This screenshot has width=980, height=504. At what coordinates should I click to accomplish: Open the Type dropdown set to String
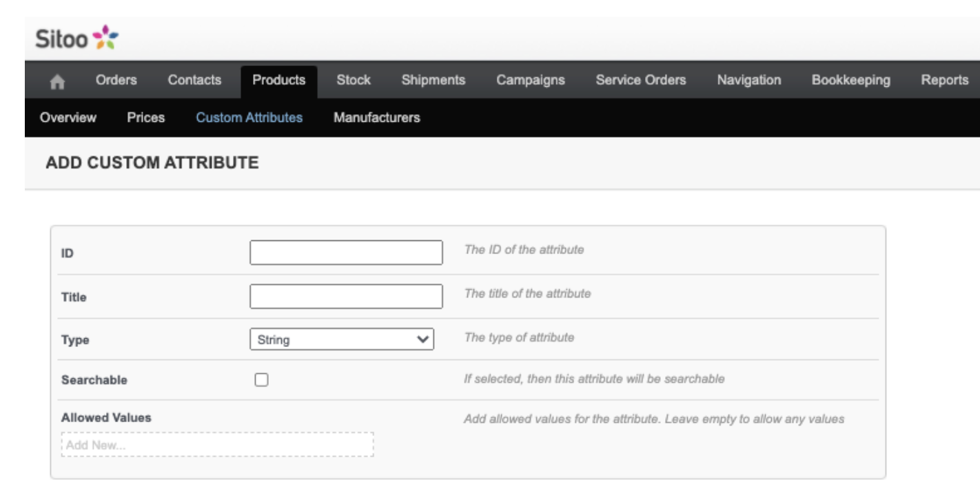[x=342, y=339]
